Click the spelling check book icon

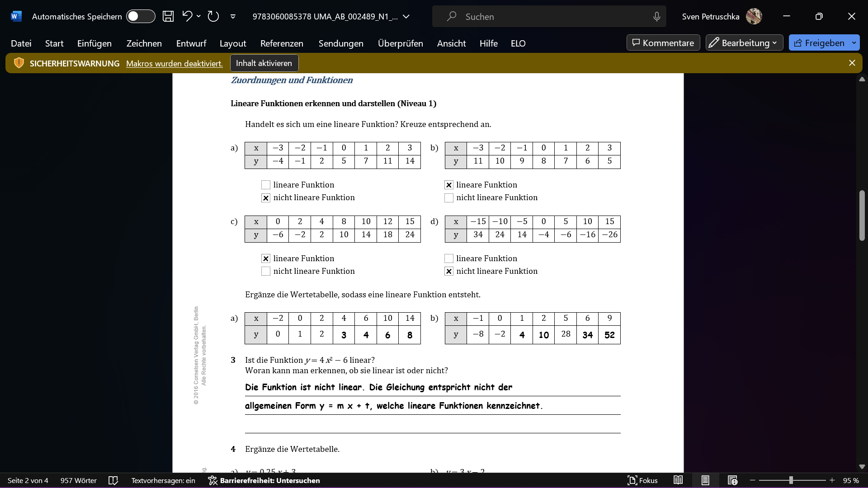113,480
